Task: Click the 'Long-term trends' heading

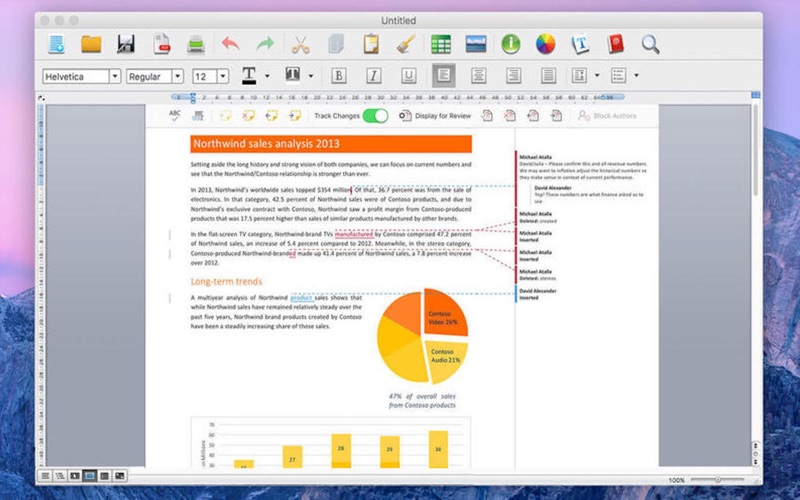Action: 227,282
